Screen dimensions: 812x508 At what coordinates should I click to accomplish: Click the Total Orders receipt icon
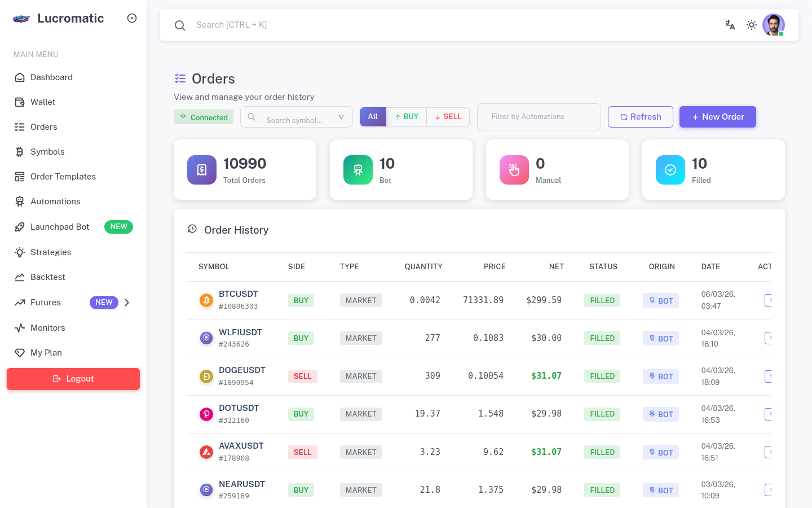202,170
